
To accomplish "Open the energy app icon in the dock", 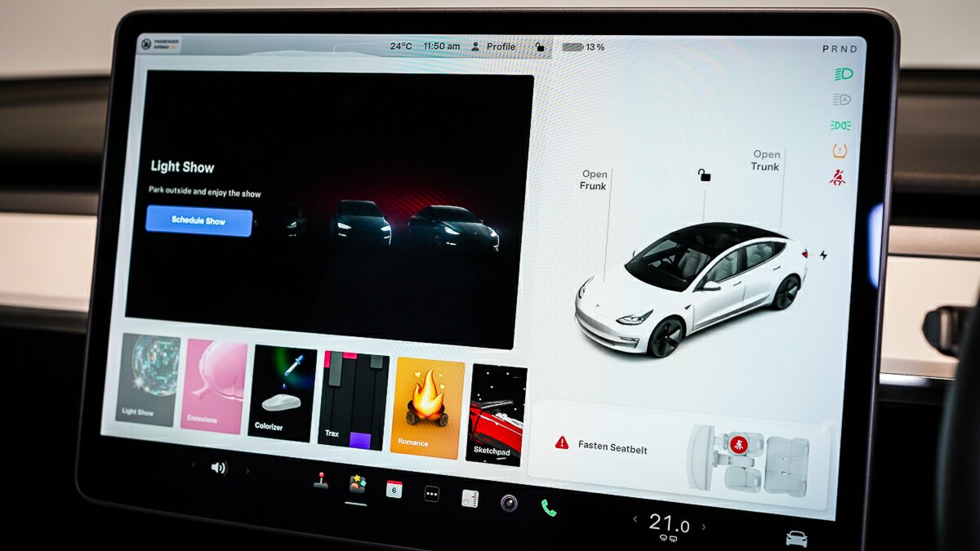I will pos(470,498).
